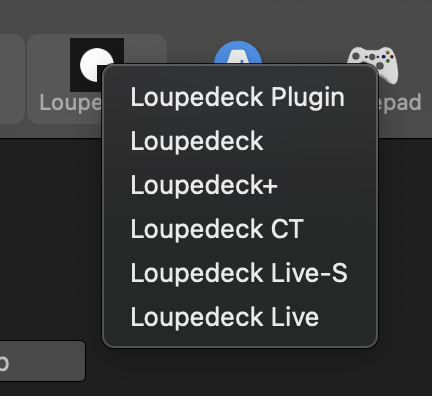Click the colored buttons on the controller icon
This screenshot has width=432, height=396.
387,57
